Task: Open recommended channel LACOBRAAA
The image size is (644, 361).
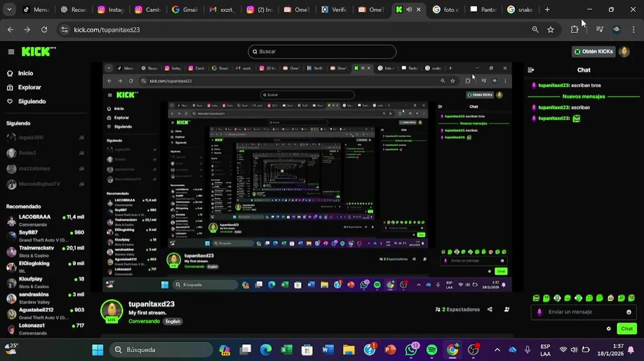Action: point(45,221)
